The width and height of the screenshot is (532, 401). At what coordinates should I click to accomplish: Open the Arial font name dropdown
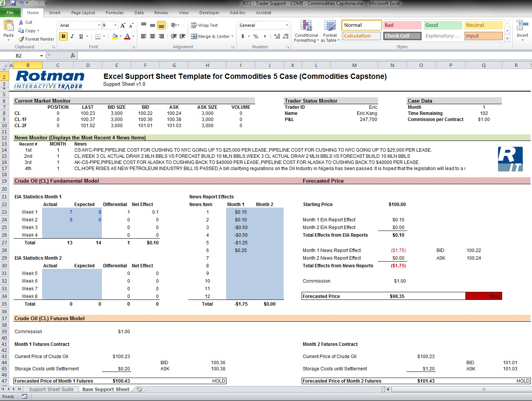99,25
